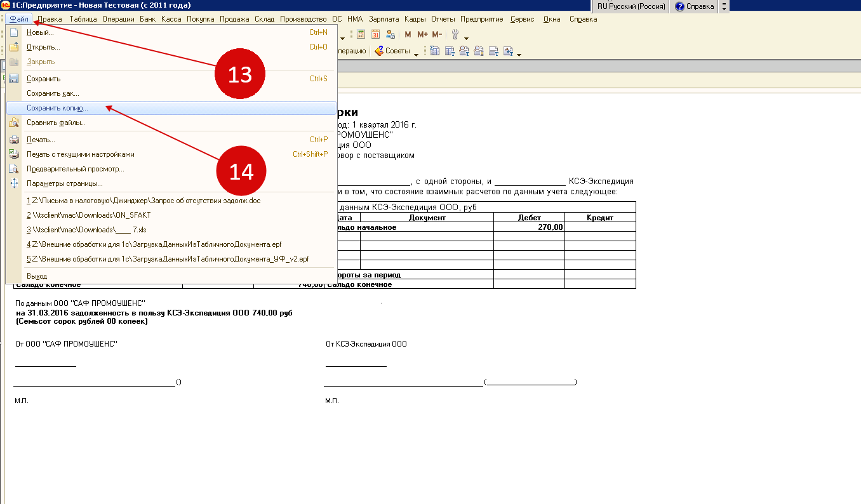
Task: Click the Документ column header
Action: [x=427, y=217]
